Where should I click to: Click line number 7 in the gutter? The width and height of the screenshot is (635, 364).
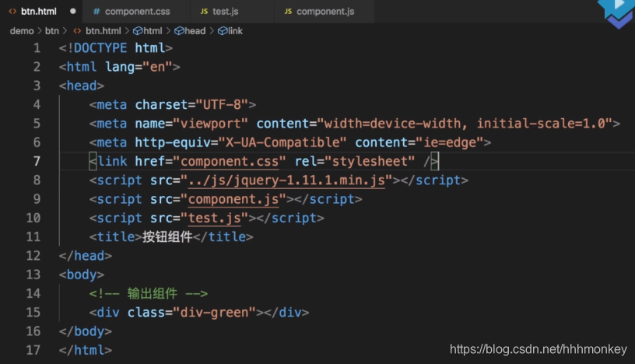37,162
